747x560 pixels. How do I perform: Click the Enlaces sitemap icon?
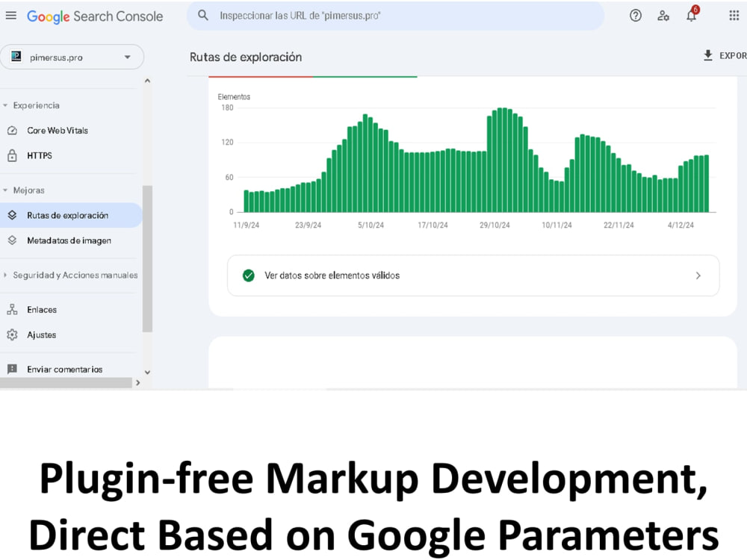pos(13,310)
